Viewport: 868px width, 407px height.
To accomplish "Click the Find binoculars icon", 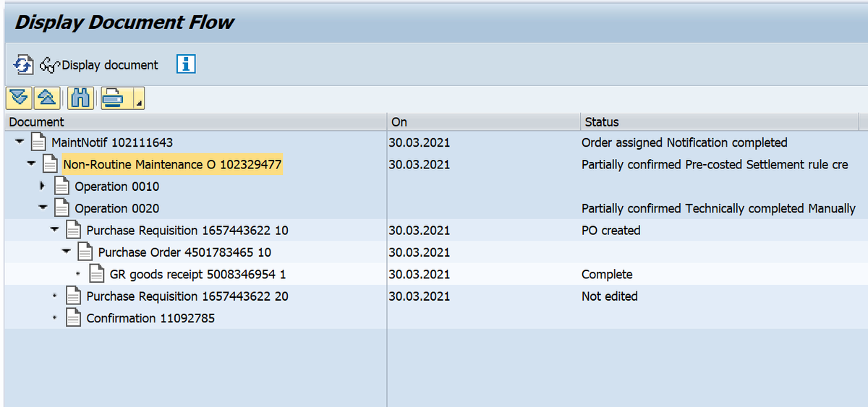I will 81,98.
